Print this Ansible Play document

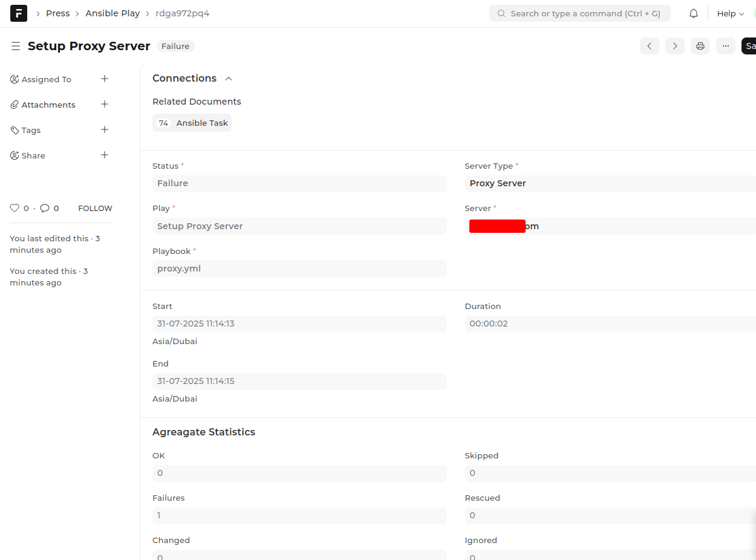700,45
